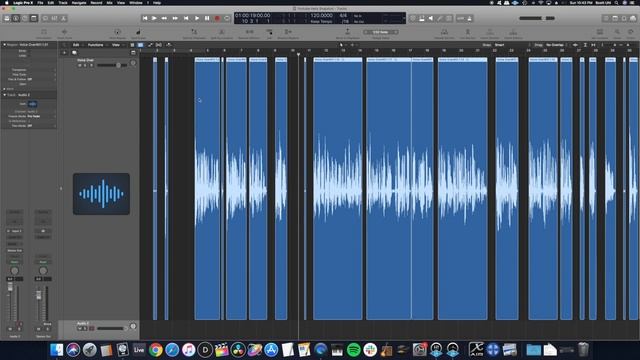
Task: Go to beginning transport button
Action: click(145, 18)
